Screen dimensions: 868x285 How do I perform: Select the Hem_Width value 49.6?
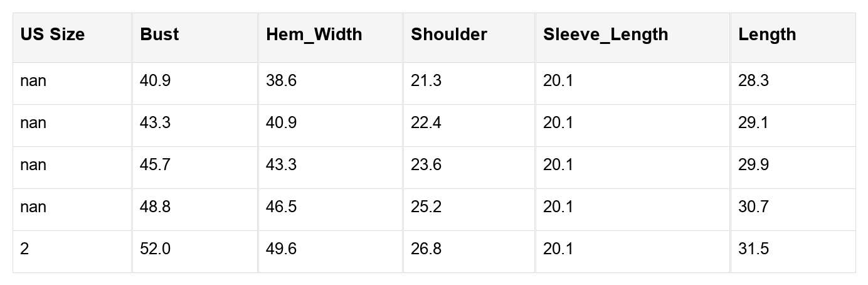click(x=281, y=249)
